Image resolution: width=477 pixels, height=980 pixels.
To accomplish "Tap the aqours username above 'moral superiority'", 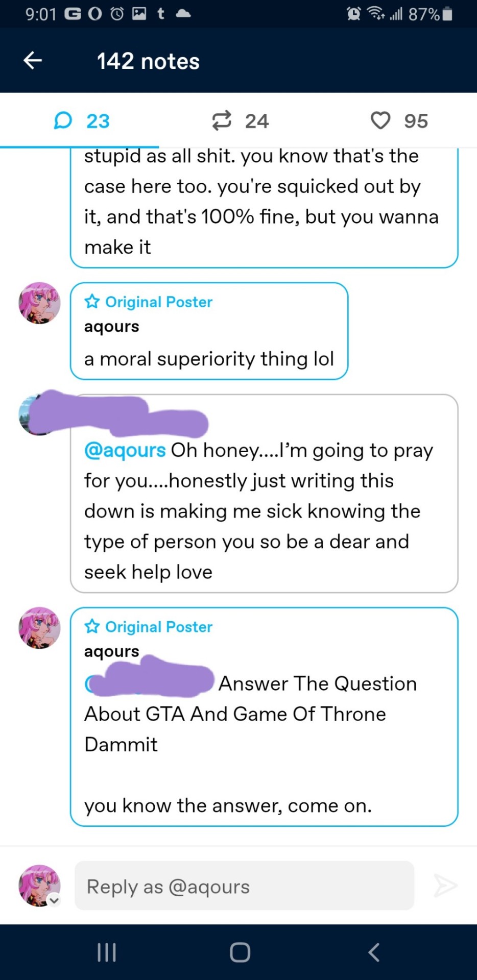I will (111, 327).
